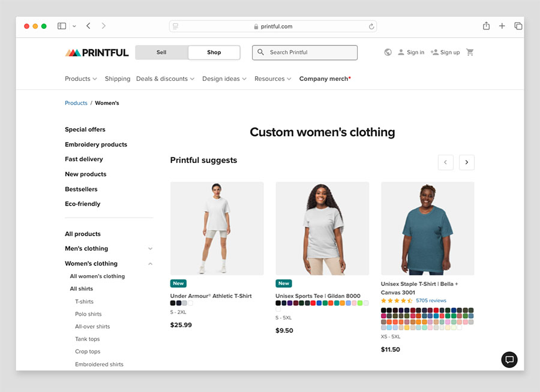Select Tank tops subcategory
Screen dimensions: 540x392
coord(88,339)
